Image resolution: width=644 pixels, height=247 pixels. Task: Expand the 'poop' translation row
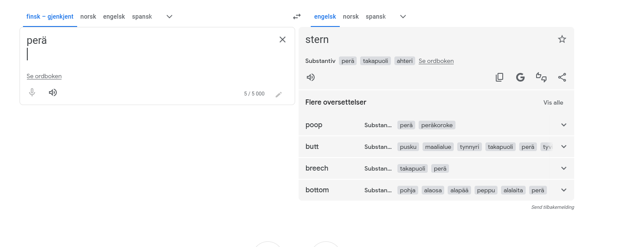pyautogui.click(x=564, y=125)
